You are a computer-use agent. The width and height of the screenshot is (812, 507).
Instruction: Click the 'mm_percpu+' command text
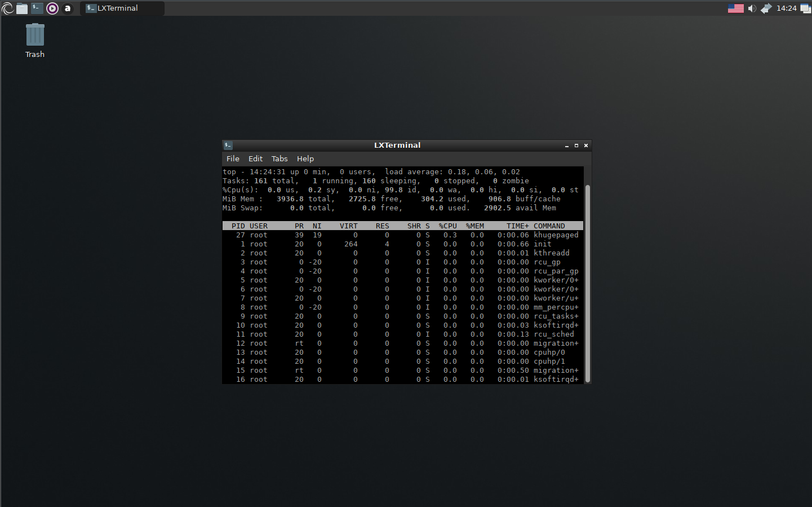[556, 307]
